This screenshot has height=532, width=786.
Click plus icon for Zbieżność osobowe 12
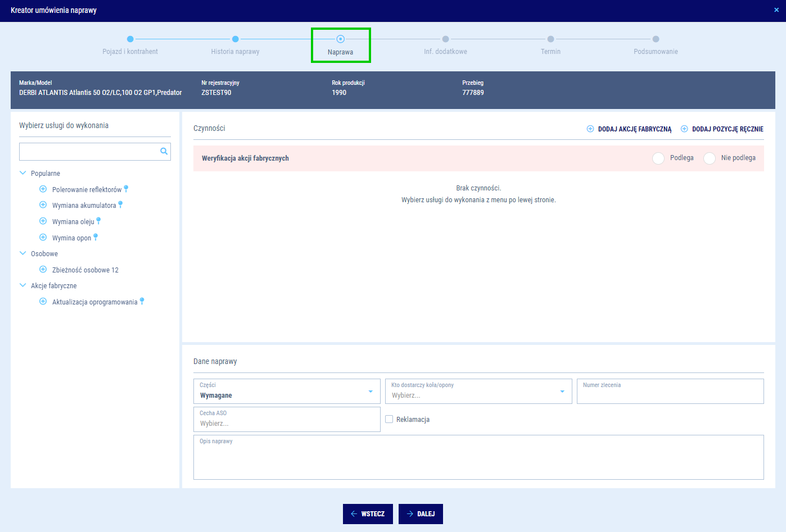pyautogui.click(x=43, y=270)
